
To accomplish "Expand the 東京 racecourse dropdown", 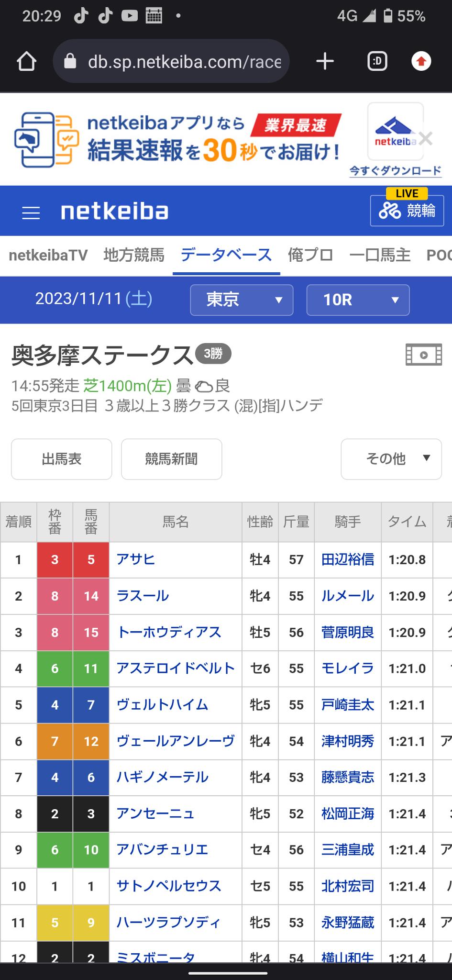I will coord(242,300).
